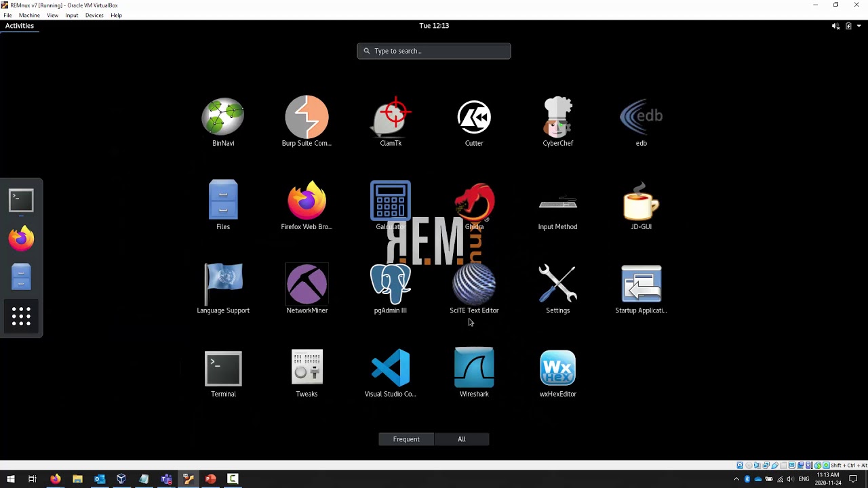
Task: Open Outlook from the Windows taskbar
Action: (x=100, y=479)
